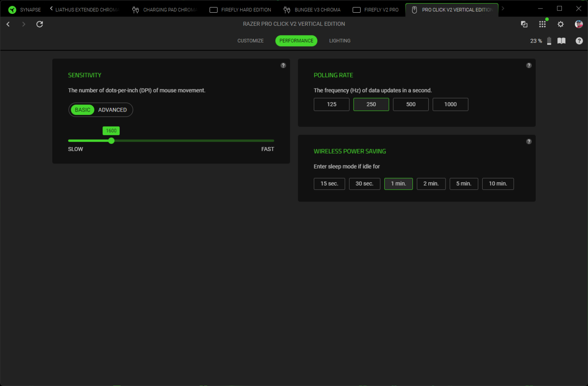Click the battery status icon
Viewport: 588px width, 386px height.
(549, 41)
